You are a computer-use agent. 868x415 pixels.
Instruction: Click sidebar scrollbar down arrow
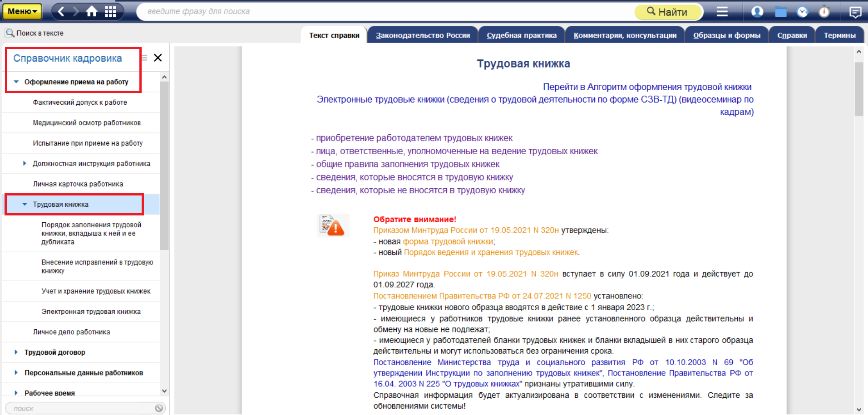164,391
